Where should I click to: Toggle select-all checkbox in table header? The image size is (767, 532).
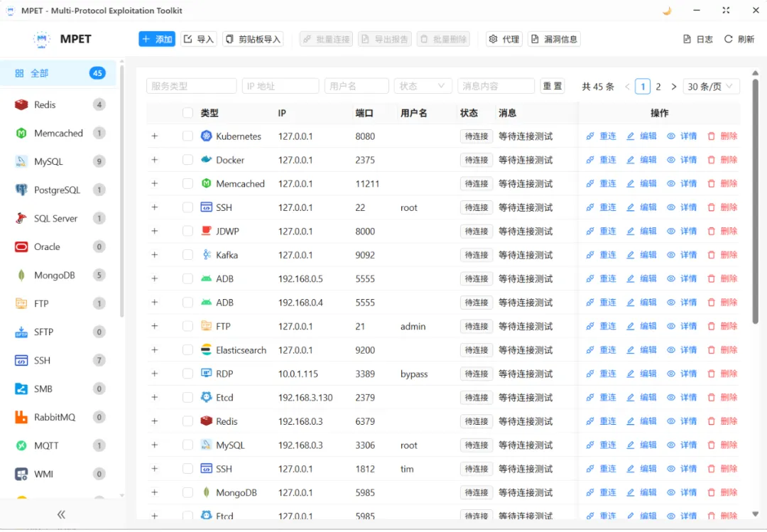[x=187, y=112]
